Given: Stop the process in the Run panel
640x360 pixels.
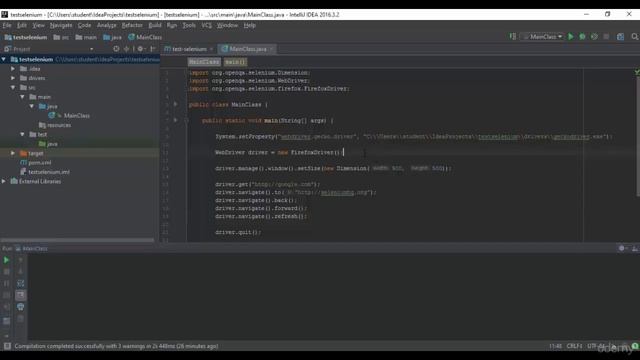Looking at the screenshot, I should tap(6, 272).
